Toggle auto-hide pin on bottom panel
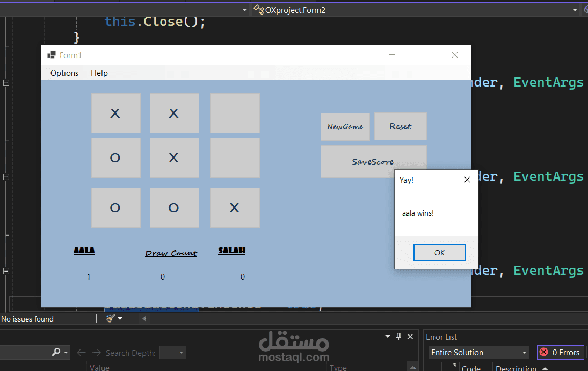This screenshot has width=588, height=371. click(398, 336)
